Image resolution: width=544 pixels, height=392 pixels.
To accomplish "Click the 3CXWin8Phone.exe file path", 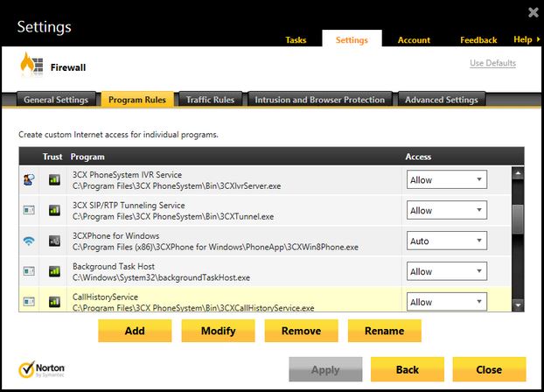I will 215,248.
